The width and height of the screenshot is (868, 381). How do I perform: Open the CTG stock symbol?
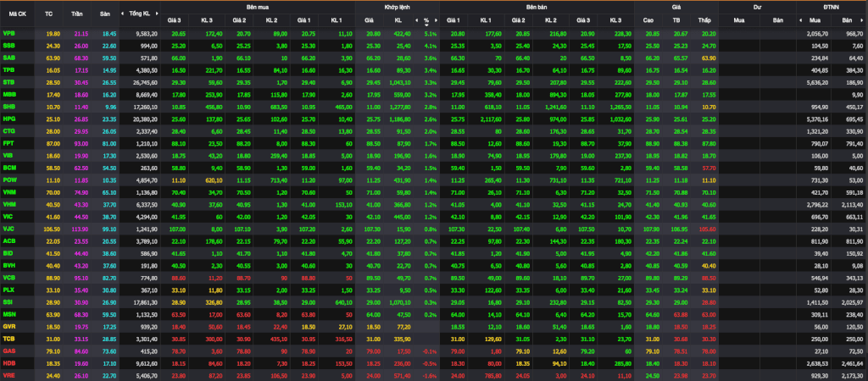point(8,130)
